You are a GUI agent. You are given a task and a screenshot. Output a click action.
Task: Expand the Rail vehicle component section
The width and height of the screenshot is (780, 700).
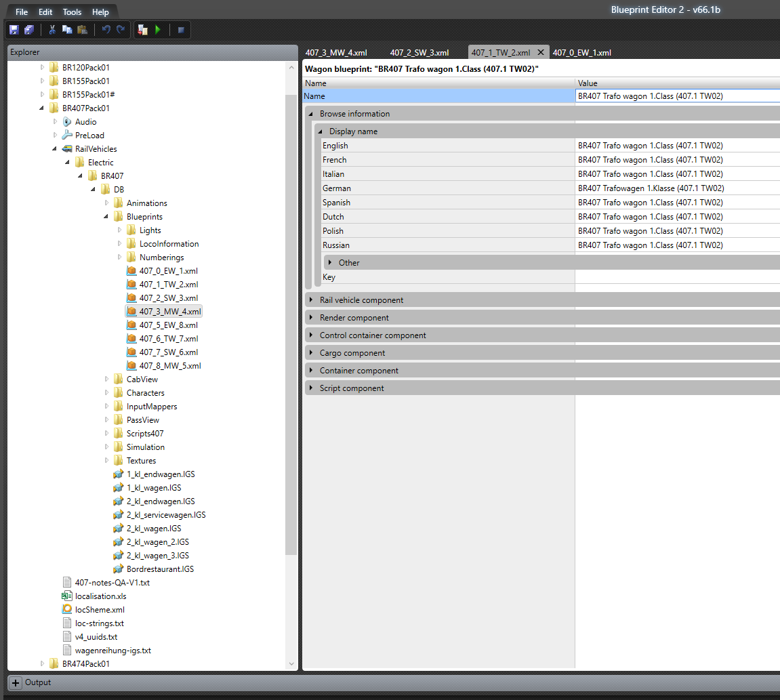311,300
